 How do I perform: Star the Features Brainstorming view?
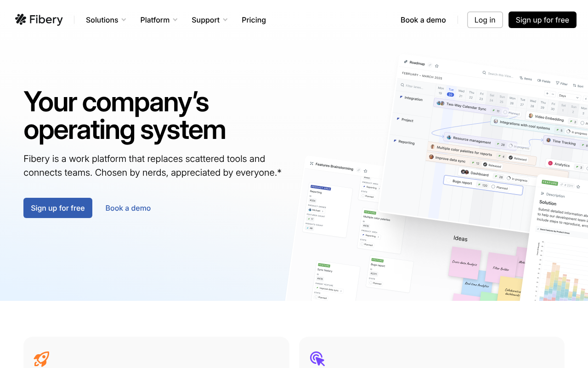tap(365, 171)
